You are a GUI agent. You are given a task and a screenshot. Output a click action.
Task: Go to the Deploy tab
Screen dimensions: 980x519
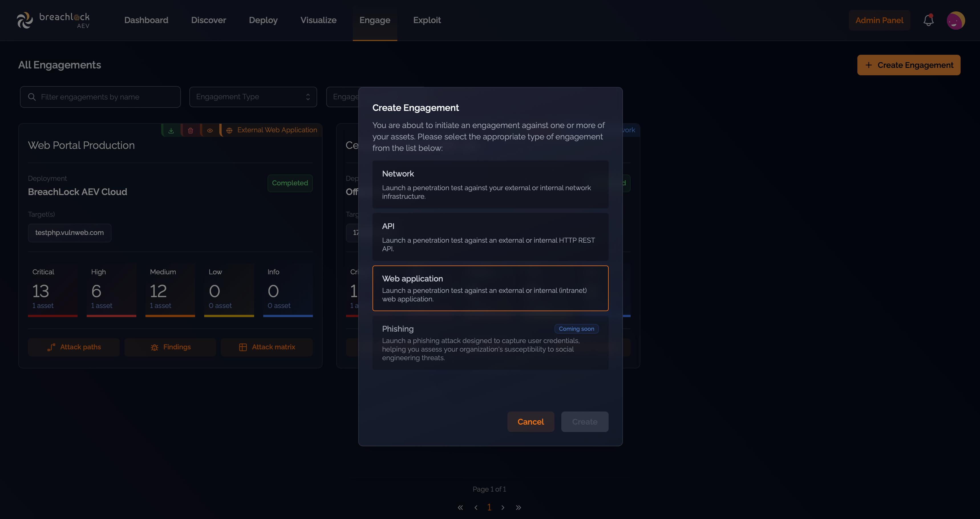[263, 20]
